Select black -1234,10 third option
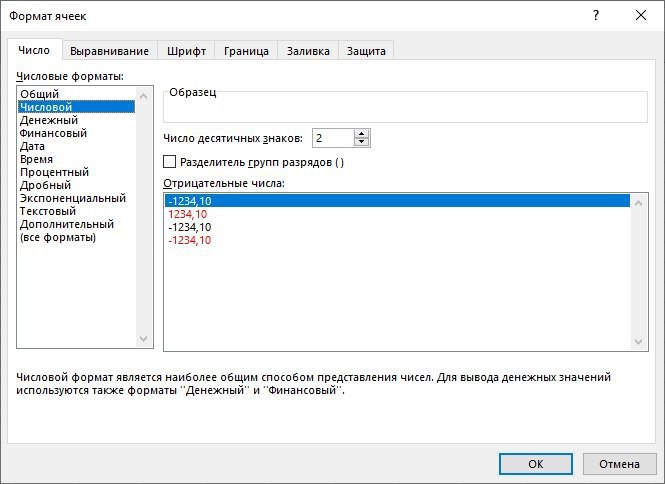Image resolution: width=665 pixels, height=484 pixels. tap(397, 227)
